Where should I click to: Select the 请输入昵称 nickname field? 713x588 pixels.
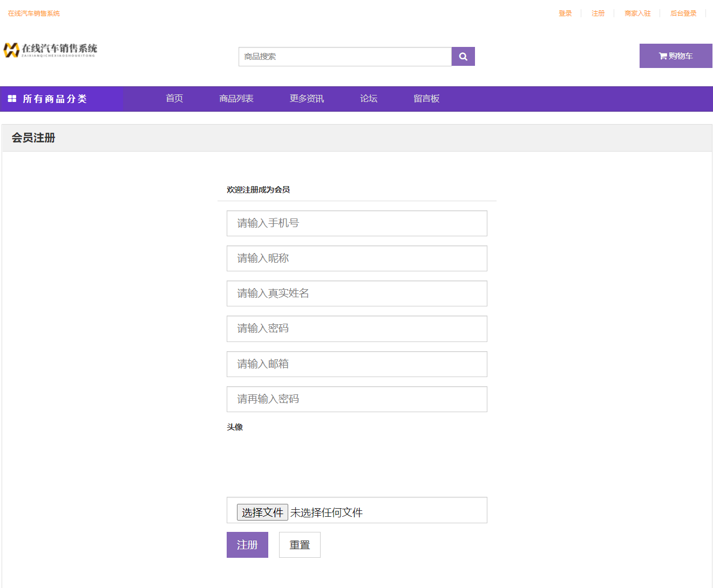(357, 258)
